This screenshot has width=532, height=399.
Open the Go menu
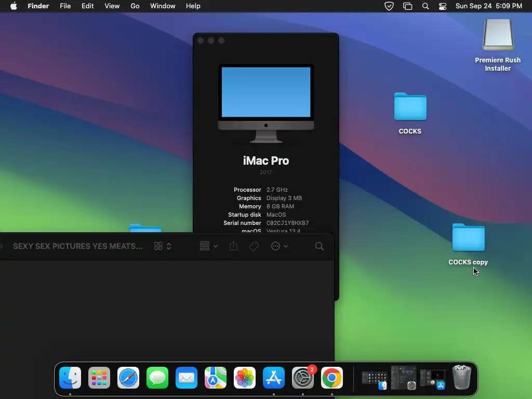coord(135,6)
